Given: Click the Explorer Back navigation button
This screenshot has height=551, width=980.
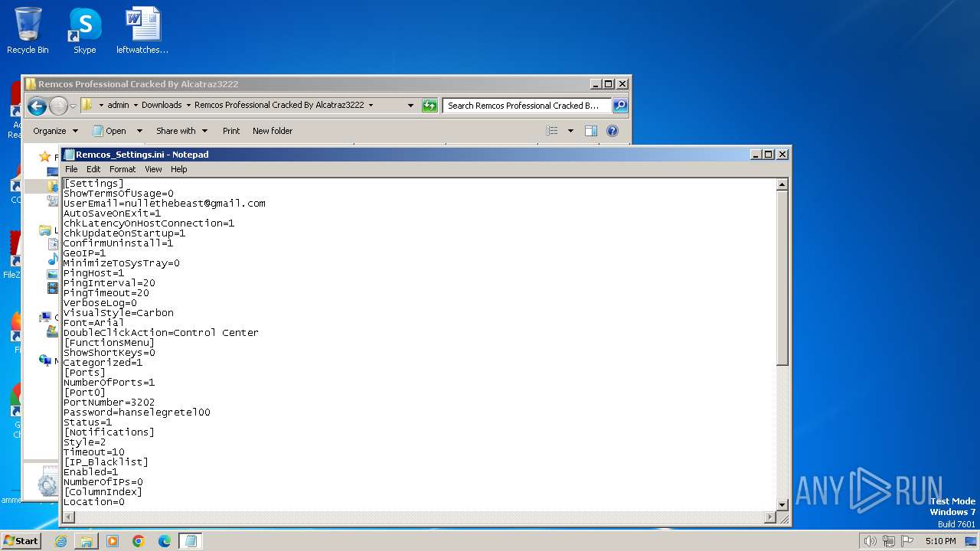Looking at the screenshot, I should (x=37, y=106).
